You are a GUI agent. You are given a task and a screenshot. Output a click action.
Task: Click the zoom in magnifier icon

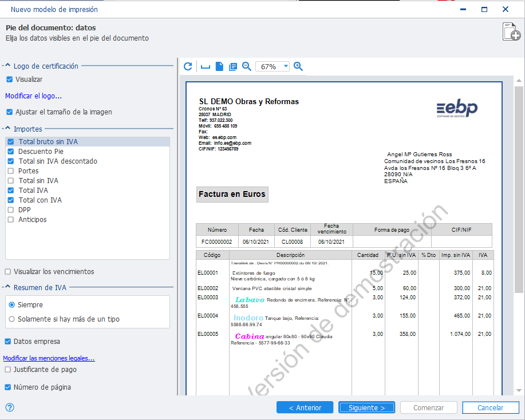(x=298, y=66)
